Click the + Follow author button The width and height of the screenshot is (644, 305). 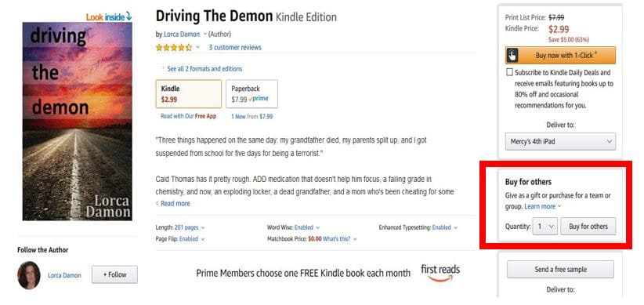coord(114,274)
